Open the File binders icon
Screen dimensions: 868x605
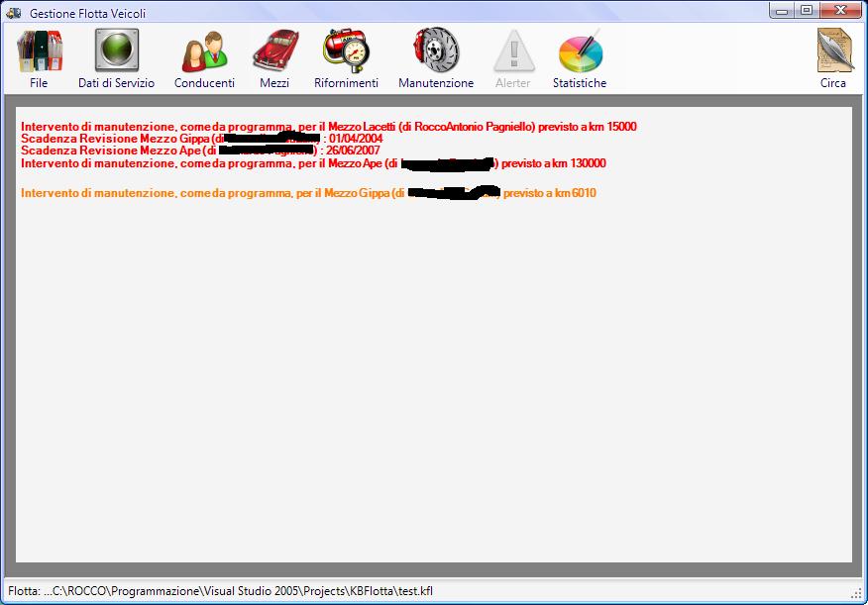point(40,50)
